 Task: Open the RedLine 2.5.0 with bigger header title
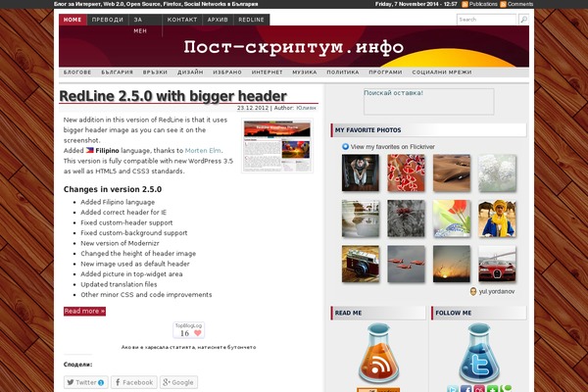tap(172, 96)
